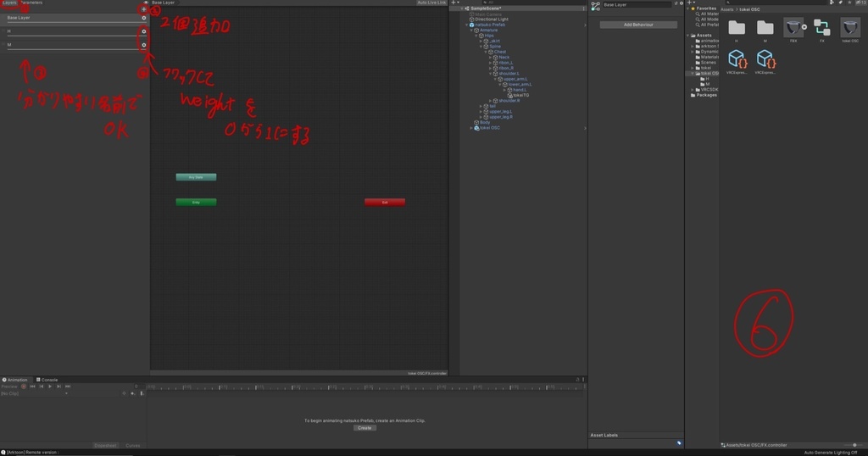
Task: Adjust Project icon size slider
Action: click(854, 445)
